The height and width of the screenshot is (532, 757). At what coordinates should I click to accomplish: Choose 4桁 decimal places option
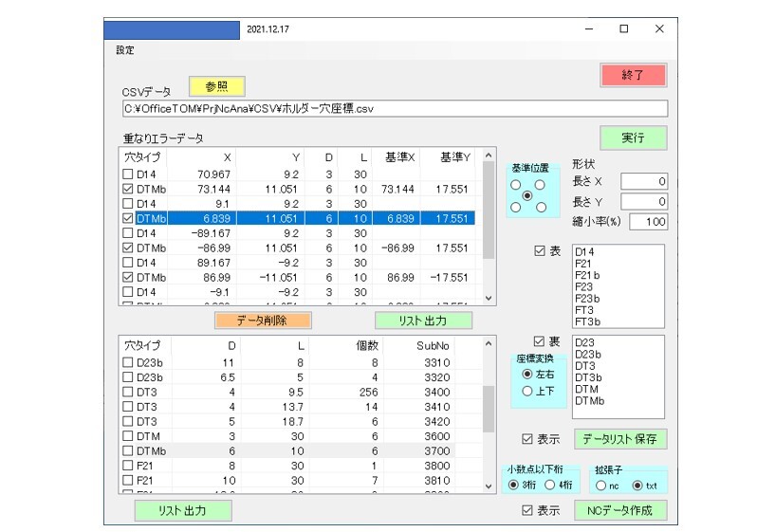549,486
